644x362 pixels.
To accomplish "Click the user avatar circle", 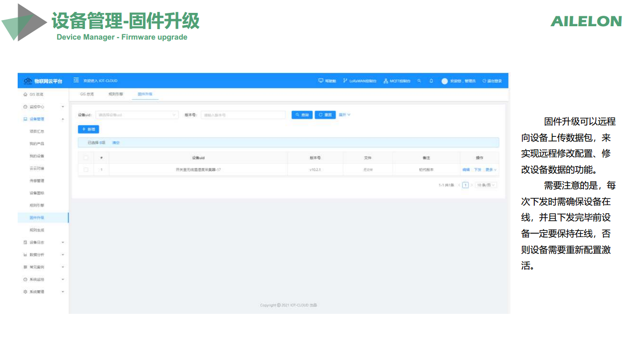I will pos(445,81).
